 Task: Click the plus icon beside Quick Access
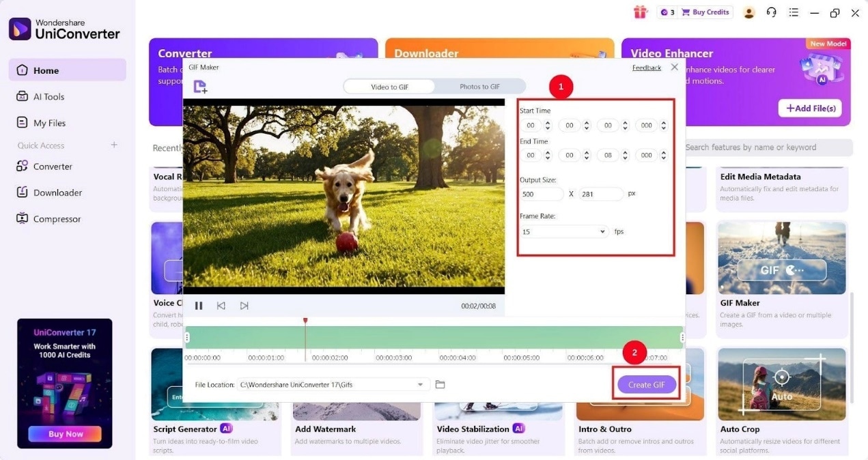[114, 145]
